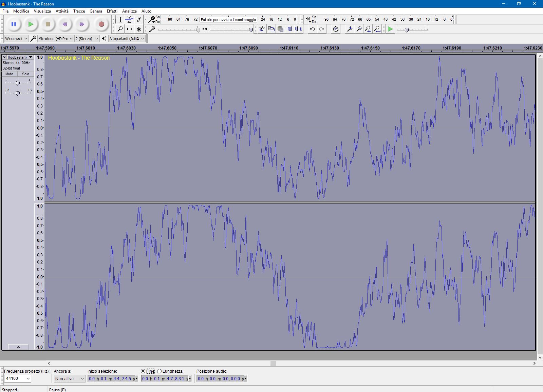Click the Stop transport button
This screenshot has height=392, width=543.
pyautogui.click(x=48, y=24)
